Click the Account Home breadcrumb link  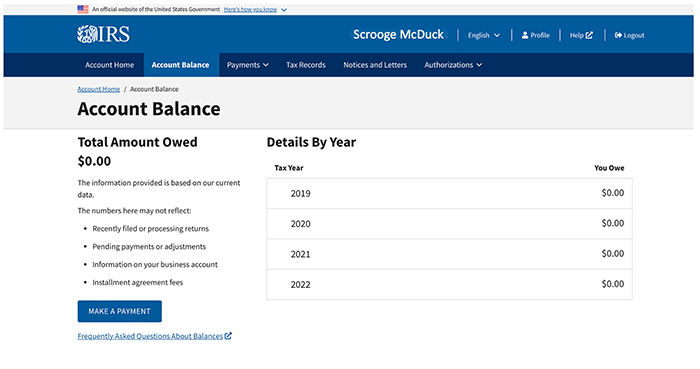[99, 89]
